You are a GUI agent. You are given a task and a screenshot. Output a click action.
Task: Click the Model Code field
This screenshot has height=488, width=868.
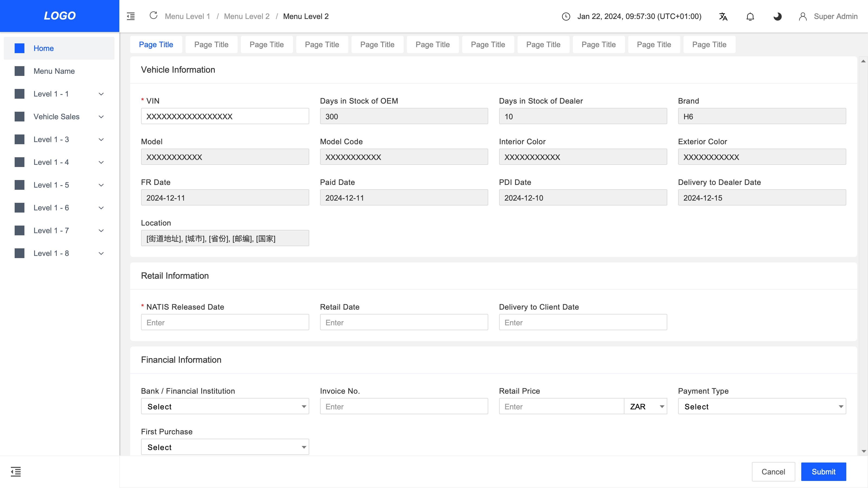(404, 157)
